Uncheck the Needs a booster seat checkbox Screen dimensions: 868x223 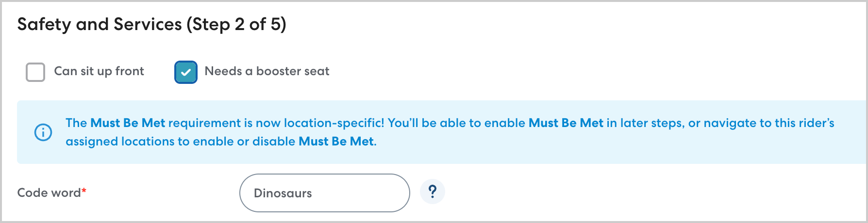[x=186, y=72]
